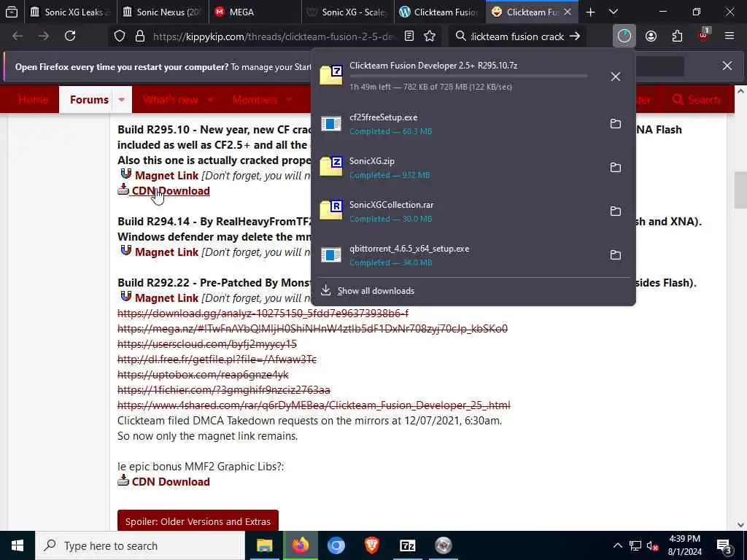Screen dimensions: 747x560
Task: List all tabs with chevron button
Action: point(614,12)
